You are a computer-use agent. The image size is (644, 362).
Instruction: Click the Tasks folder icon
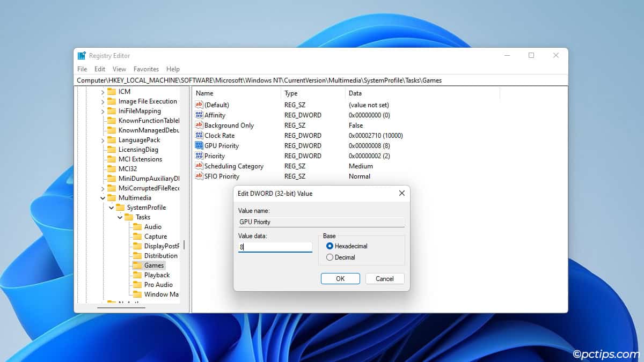pyautogui.click(x=129, y=217)
